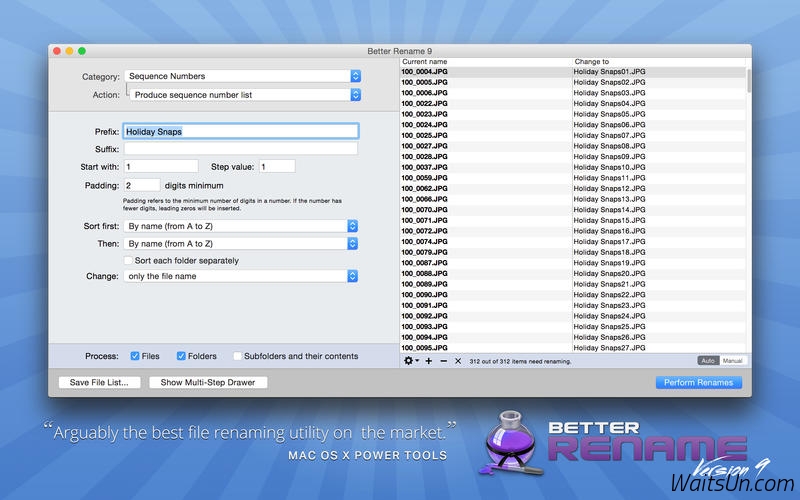Click into the Prefix field

241,132
